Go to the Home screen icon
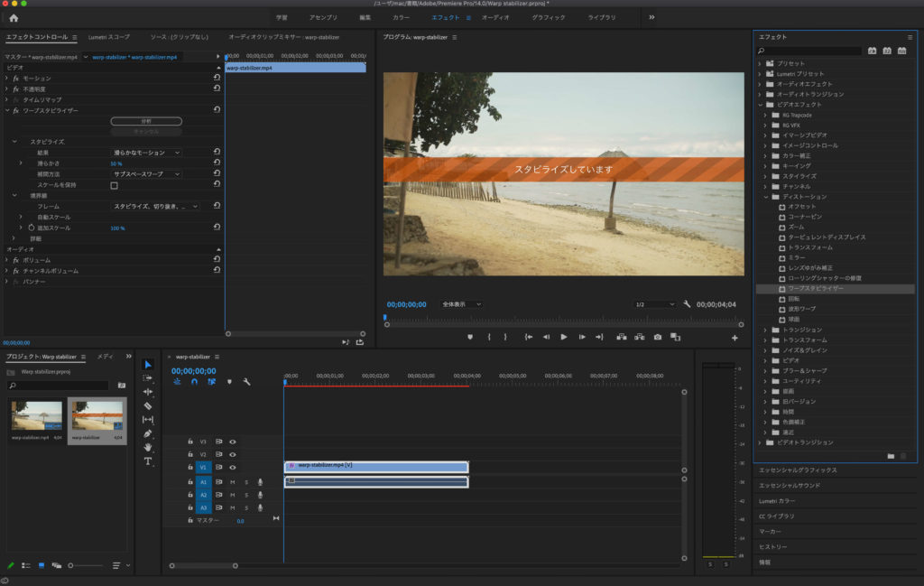This screenshot has width=924, height=586. point(14,18)
